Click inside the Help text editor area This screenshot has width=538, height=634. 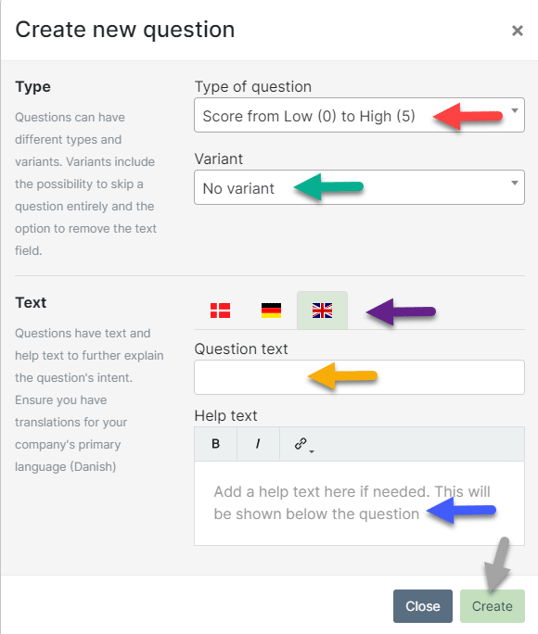[x=359, y=503]
